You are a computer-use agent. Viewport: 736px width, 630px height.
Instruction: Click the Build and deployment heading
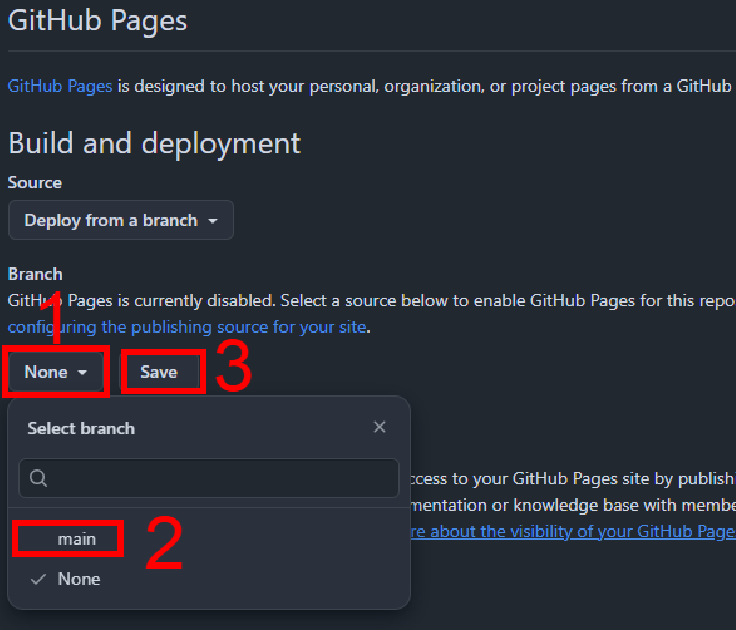coord(154,143)
